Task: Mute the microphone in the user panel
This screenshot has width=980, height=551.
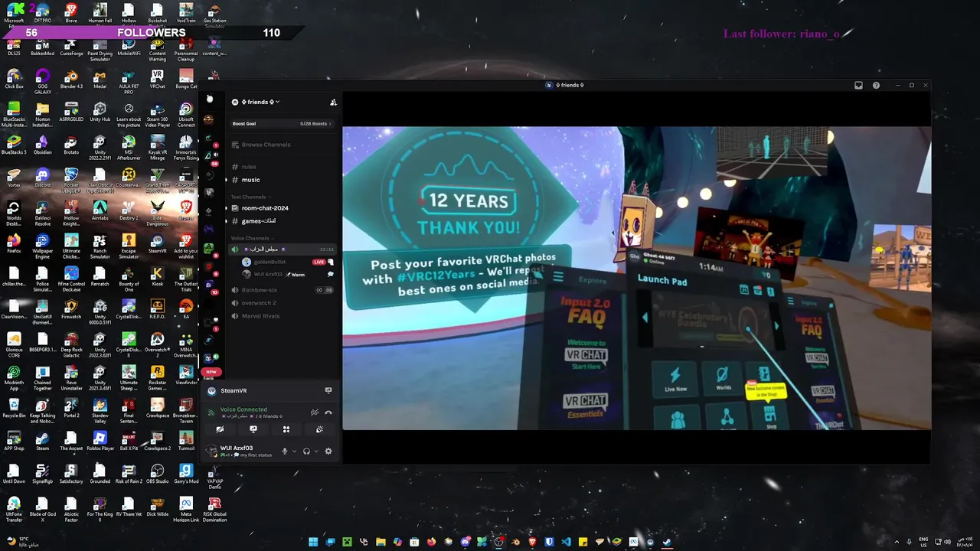Action: point(285,452)
